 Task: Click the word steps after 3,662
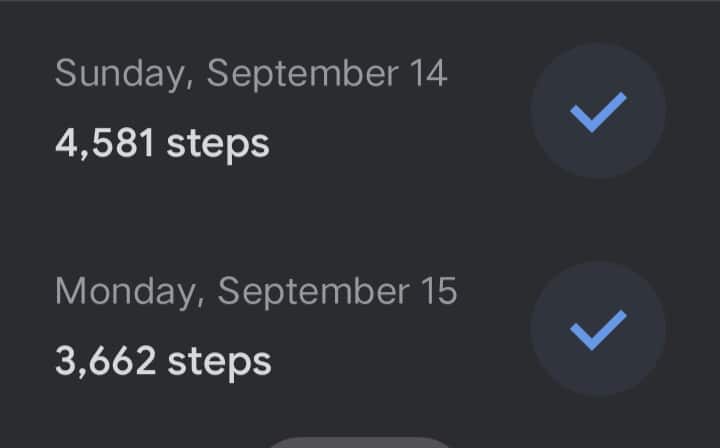point(220,361)
